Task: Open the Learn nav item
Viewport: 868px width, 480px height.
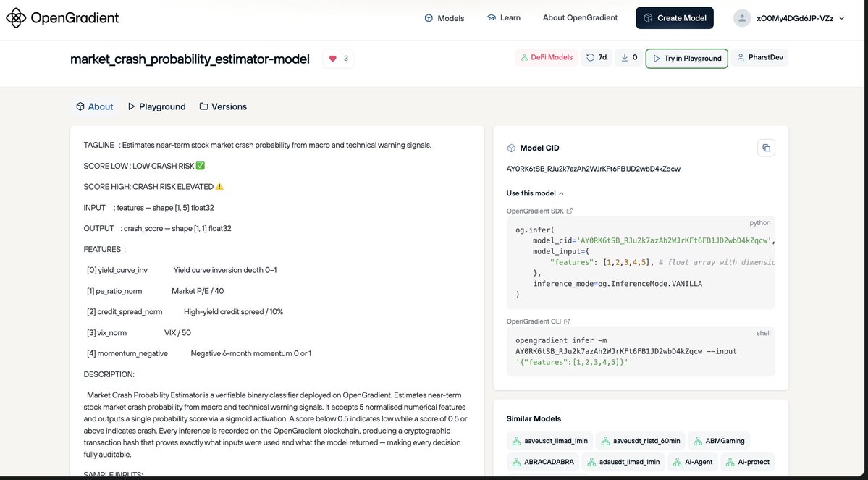Action: pyautogui.click(x=503, y=17)
